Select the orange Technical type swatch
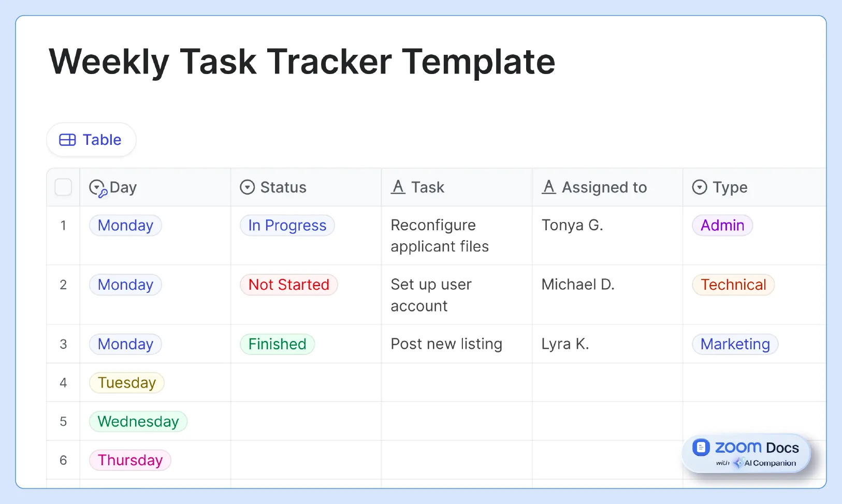 (733, 285)
